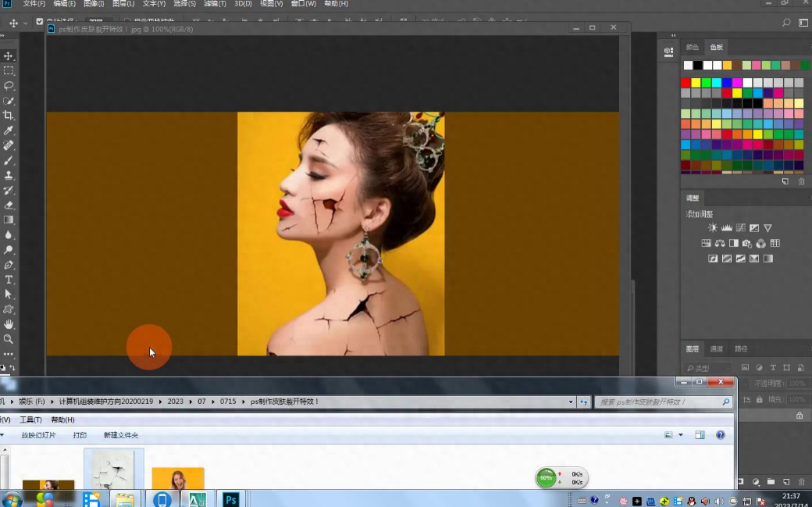The image size is (812, 507).
Task: Open the 文件(F) menu
Action: pos(34,4)
